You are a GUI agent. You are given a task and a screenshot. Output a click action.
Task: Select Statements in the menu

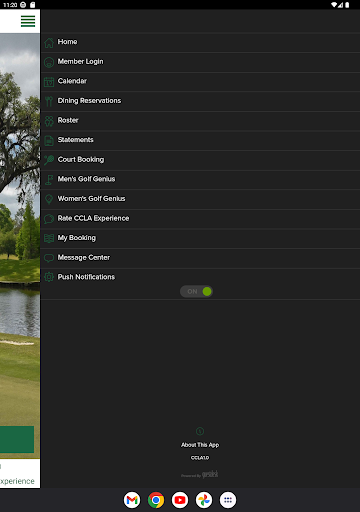click(x=200, y=141)
